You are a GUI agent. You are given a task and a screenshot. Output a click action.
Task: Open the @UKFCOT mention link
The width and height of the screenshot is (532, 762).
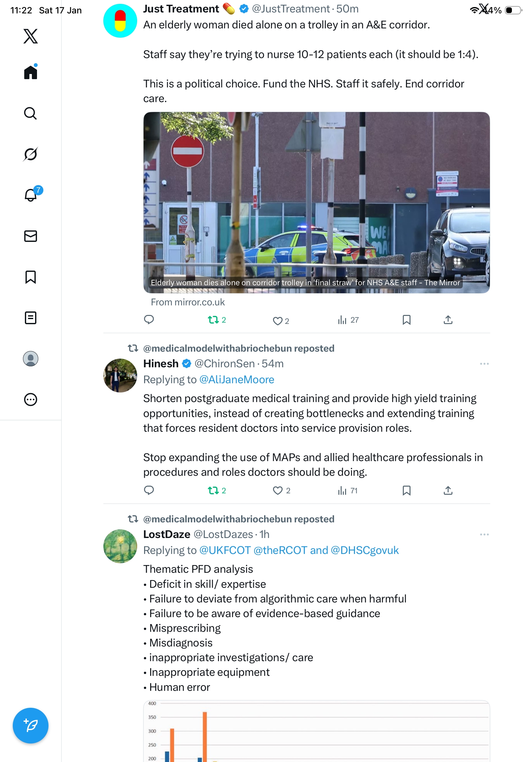225,550
